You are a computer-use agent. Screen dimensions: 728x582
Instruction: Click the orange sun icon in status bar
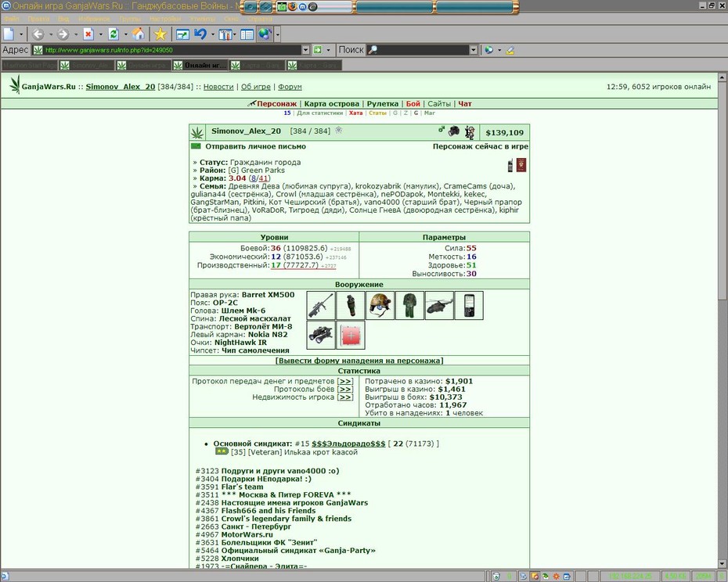[x=556, y=577]
